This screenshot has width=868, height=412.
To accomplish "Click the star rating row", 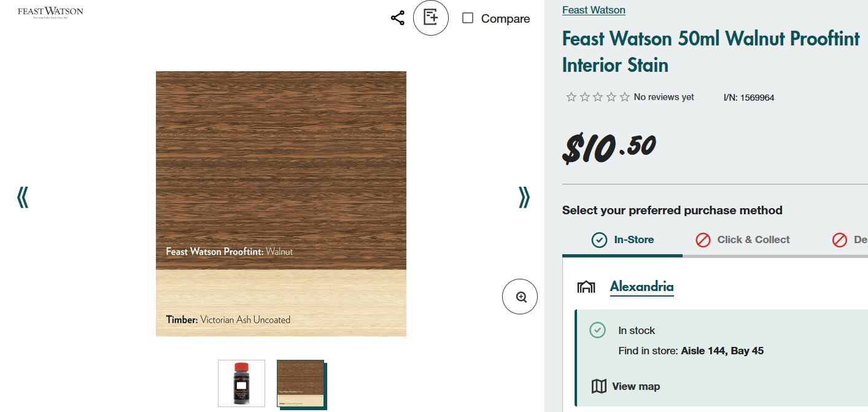I will pos(597,97).
